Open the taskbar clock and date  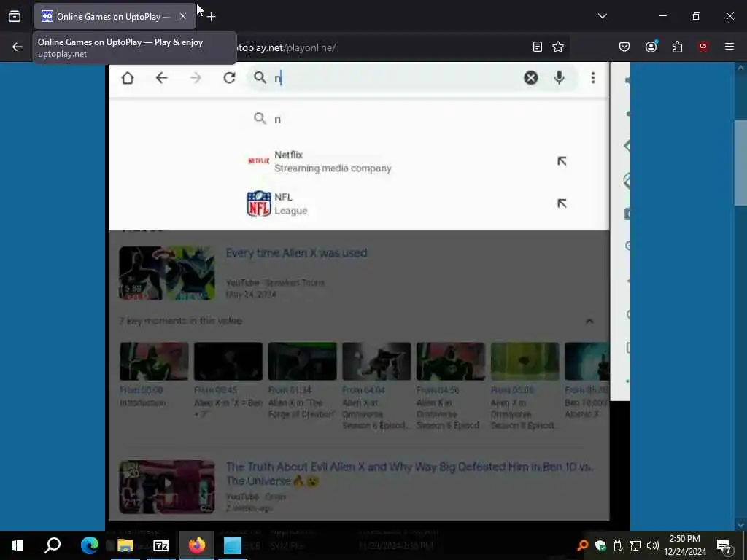pyautogui.click(x=685, y=545)
